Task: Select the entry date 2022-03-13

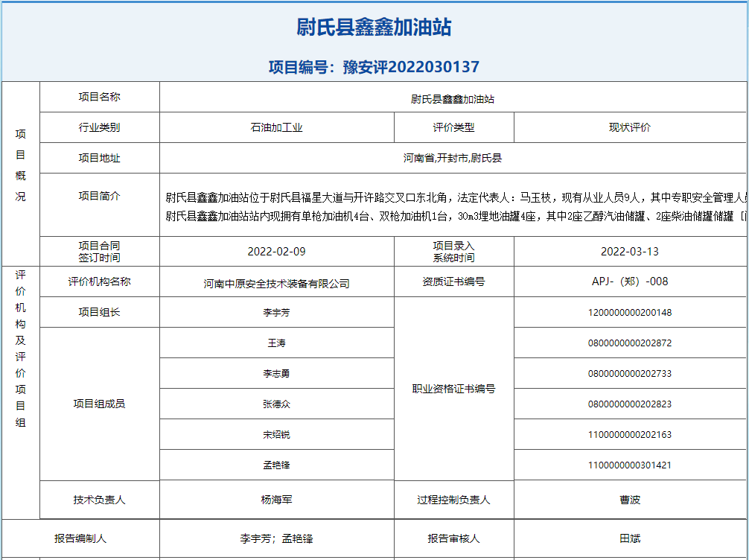Action: click(x=630, y=252)
